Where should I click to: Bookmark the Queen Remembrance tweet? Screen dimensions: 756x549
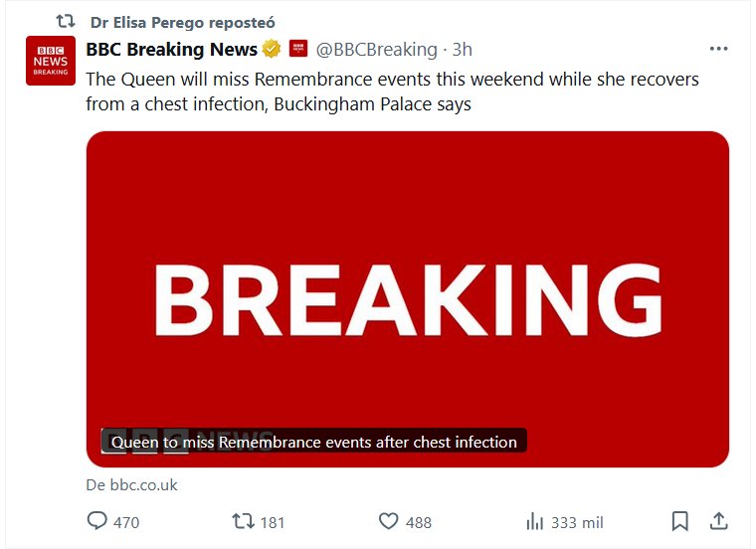(x=680, y=521)
